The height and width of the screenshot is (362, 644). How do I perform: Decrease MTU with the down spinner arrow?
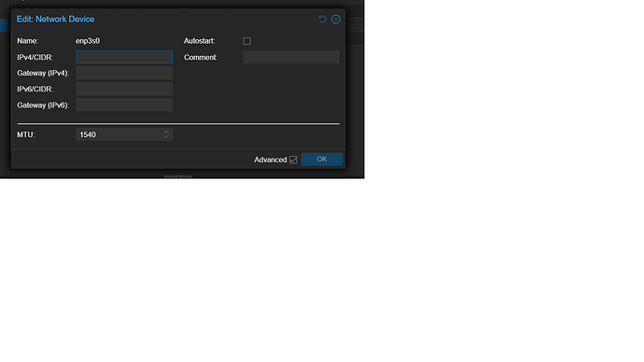click(166, 137)
